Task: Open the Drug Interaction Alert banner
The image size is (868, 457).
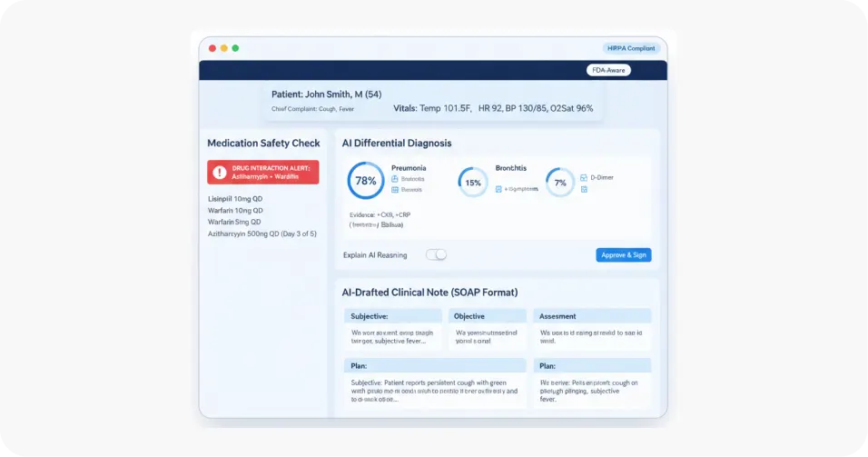Action: coord(263,173)
